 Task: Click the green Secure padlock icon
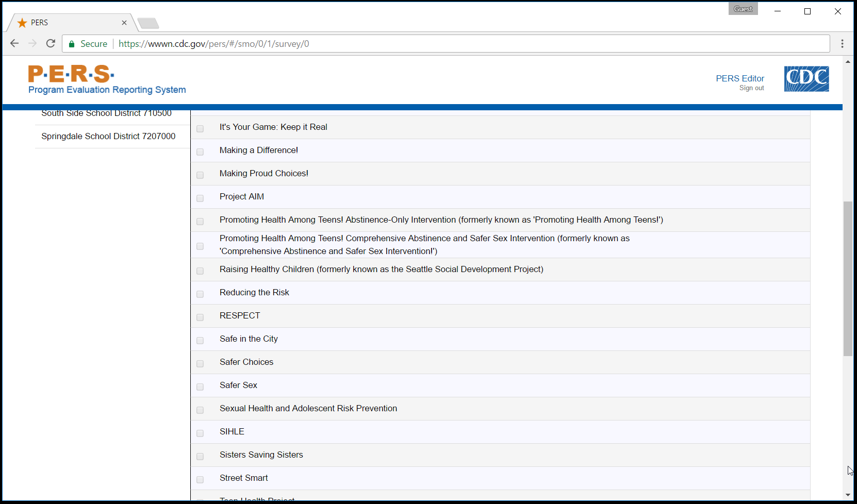[72, 44]
